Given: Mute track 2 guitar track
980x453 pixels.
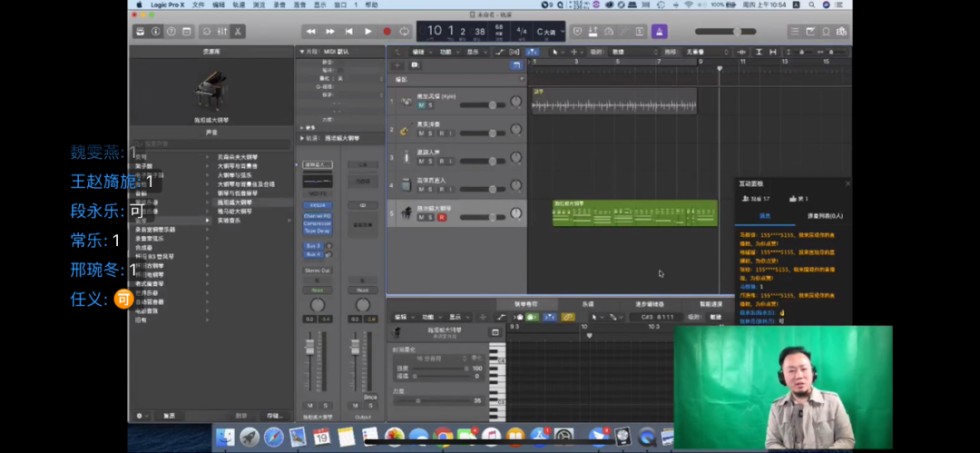Looking at the screenshot, I should [x=421, y=133].
